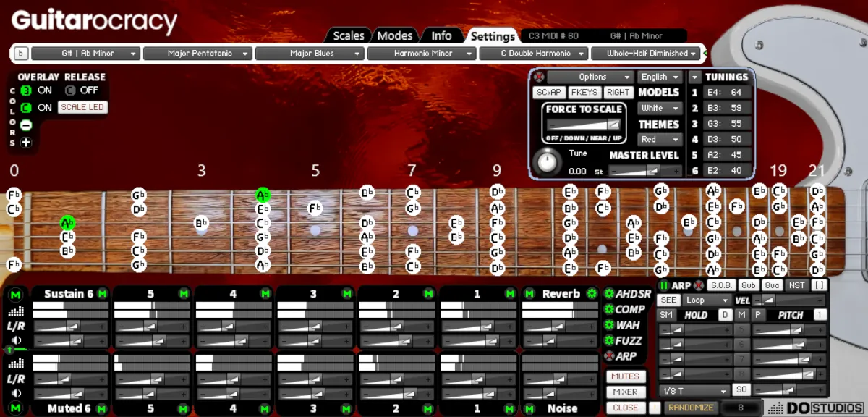Click the FKEYS settings button
Screen dimensions: 868x417
(584, 93)
